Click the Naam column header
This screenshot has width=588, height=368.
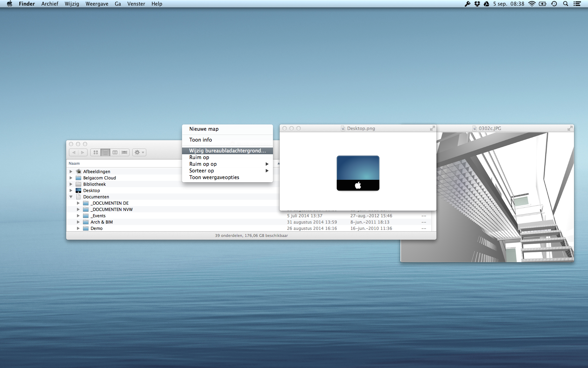pos(74,163)
